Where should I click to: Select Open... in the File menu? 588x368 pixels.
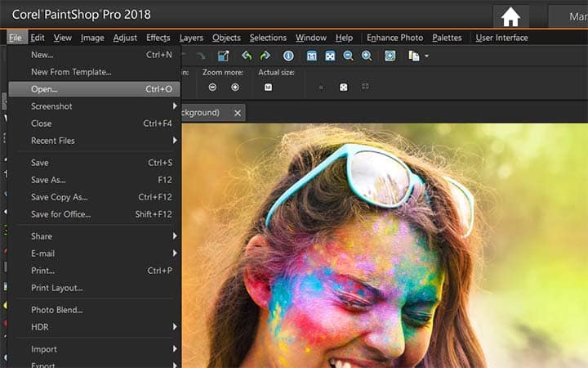click(94, 89)
